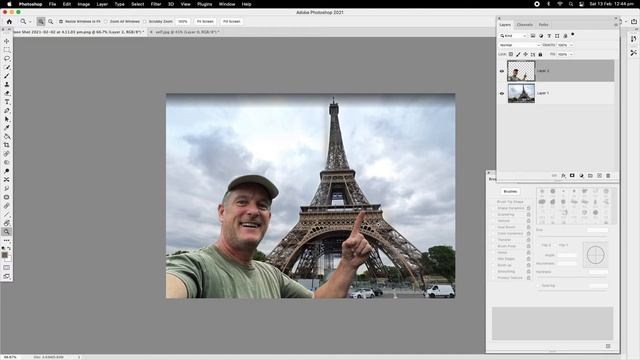Viewport: 640px width, 360px height.
Task: Click the Fill Screen button
Action: pyautogui.click(x=231, y=21)
